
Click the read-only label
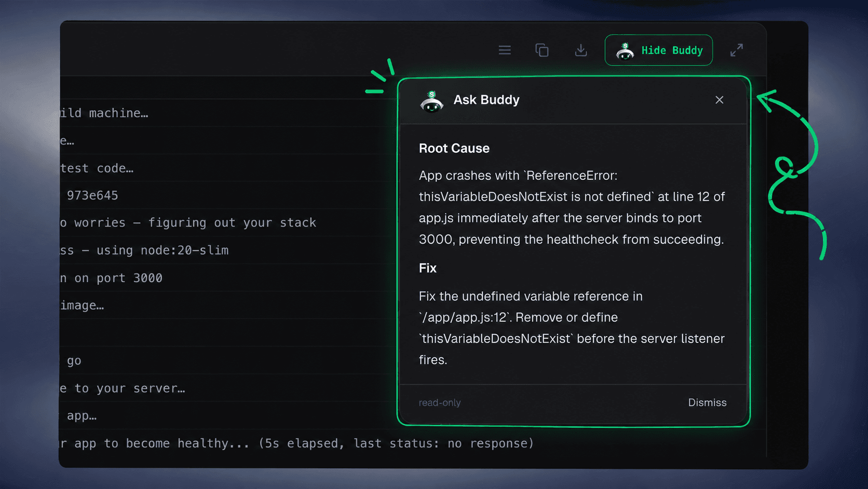click(440, 403)
